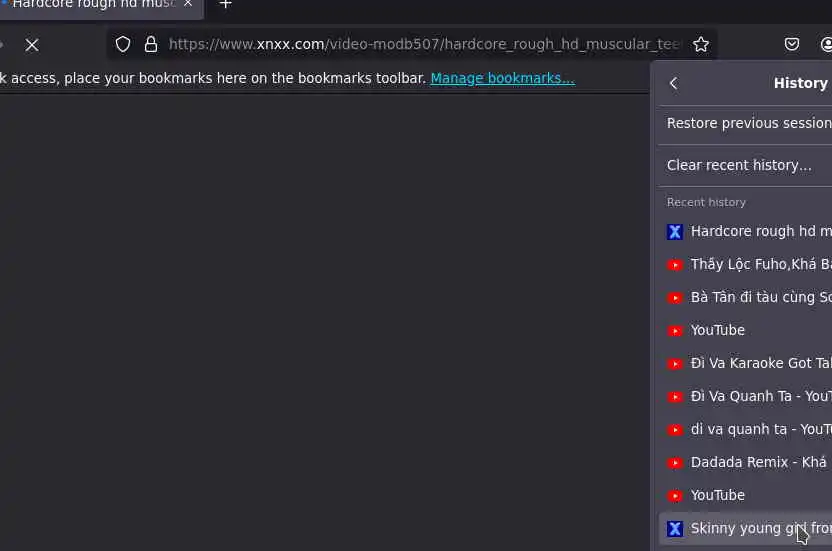Select Restore previous session

pos(745,123)
